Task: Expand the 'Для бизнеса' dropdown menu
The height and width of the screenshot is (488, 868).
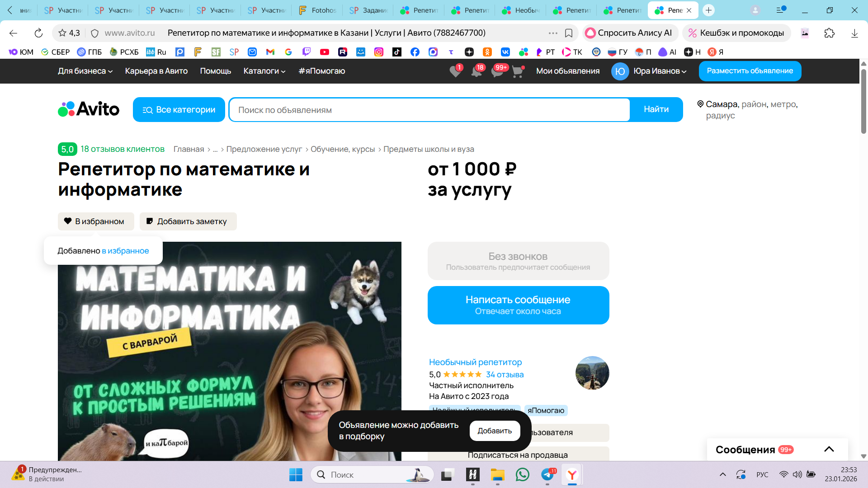Action: (85, 71)
